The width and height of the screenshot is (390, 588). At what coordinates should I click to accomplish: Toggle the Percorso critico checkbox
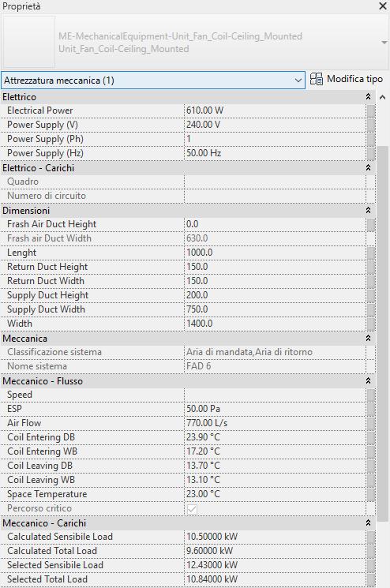click(192, 509)
